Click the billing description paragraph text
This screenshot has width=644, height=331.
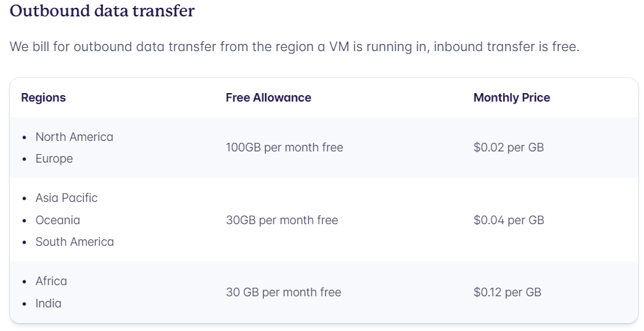295,47
